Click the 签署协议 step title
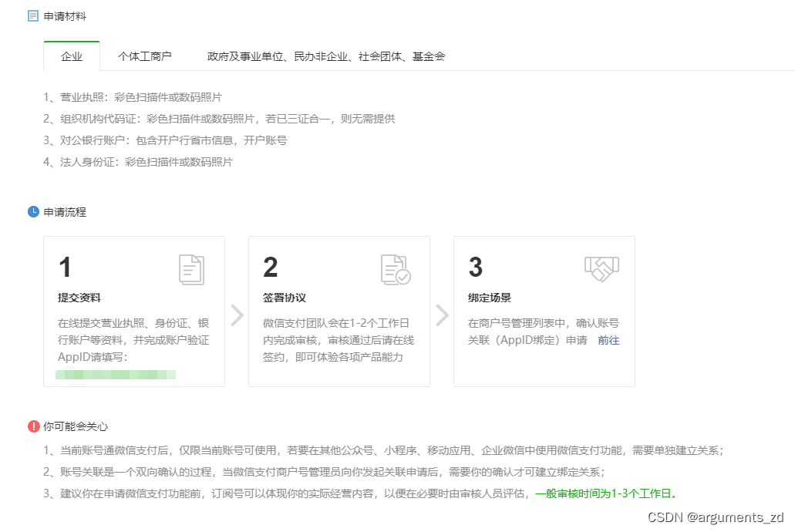Image resolution: width=795 pixels, height=532 pixels. (x=285, y=298)
